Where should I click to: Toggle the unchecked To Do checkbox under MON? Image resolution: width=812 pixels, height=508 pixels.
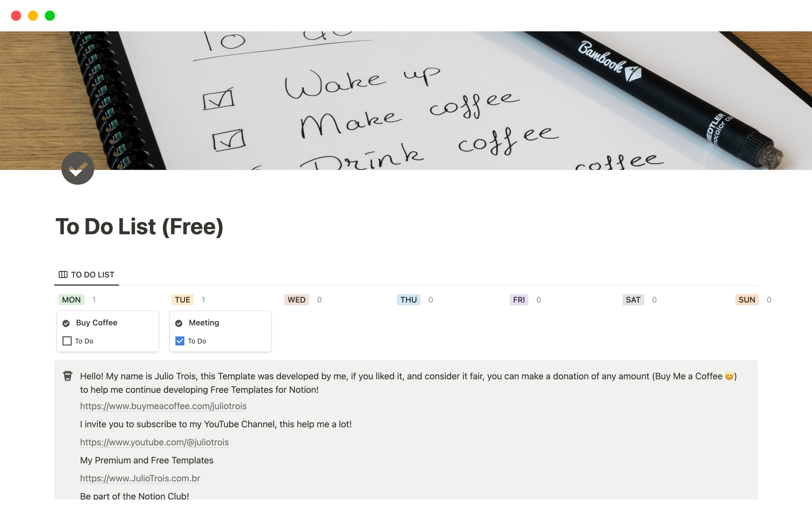coord(67,340)
